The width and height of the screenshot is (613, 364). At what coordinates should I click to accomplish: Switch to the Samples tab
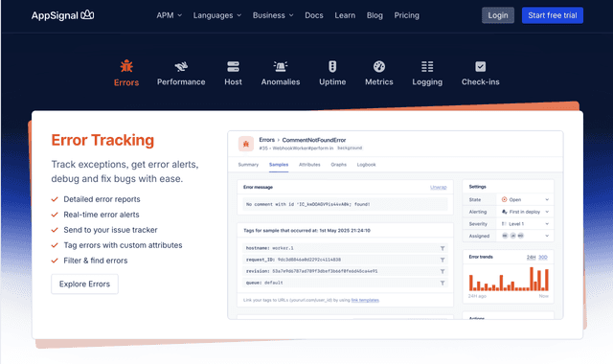pyautogui.click(x=279, y=165)
